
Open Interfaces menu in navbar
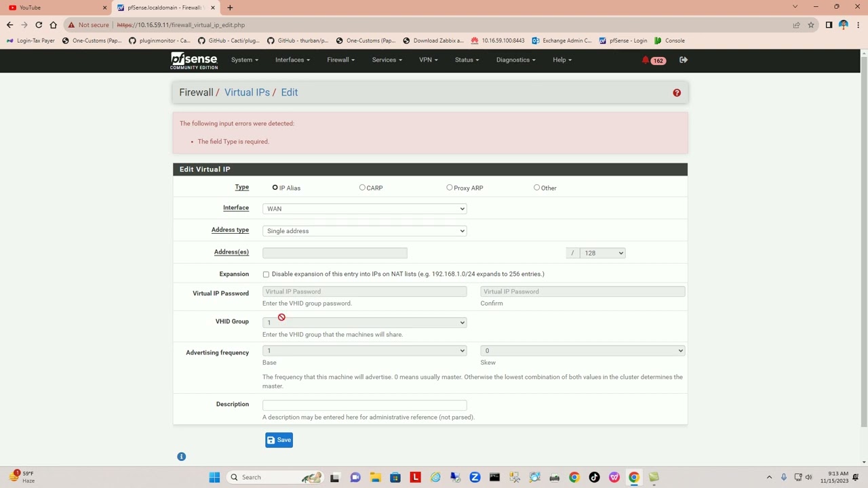pyautogui.click(x=292, y=60)
